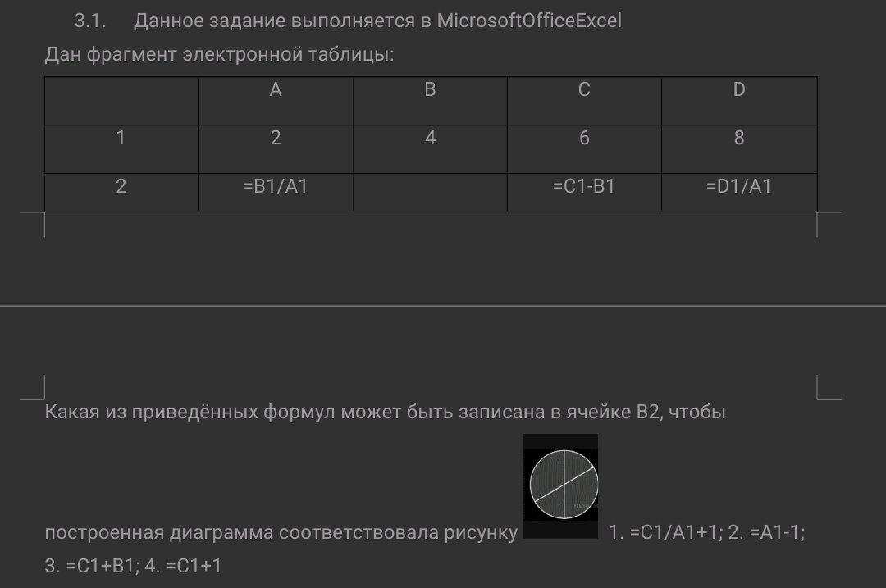The image size is (886, 588).
Task: Click row label 2 in the first column
Action: click(x=121, y=193)
